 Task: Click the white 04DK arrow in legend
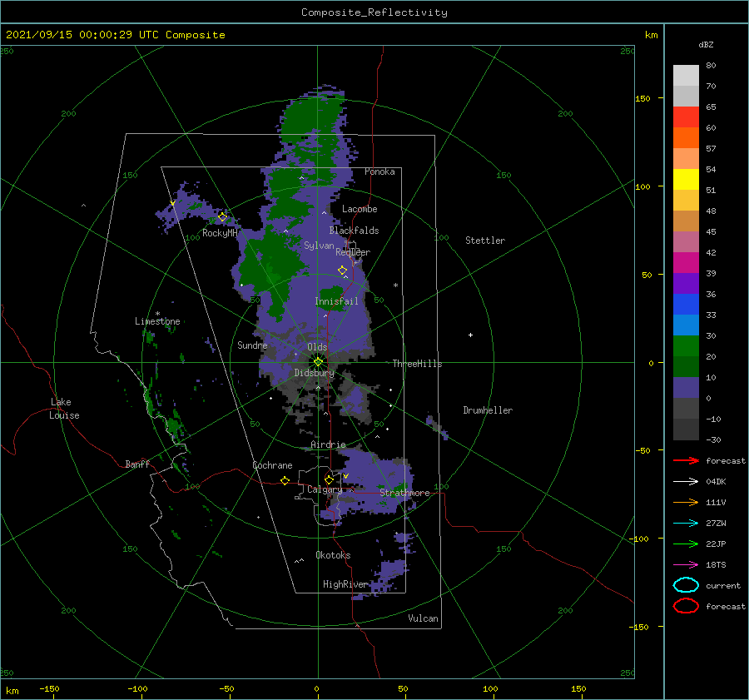686,482
